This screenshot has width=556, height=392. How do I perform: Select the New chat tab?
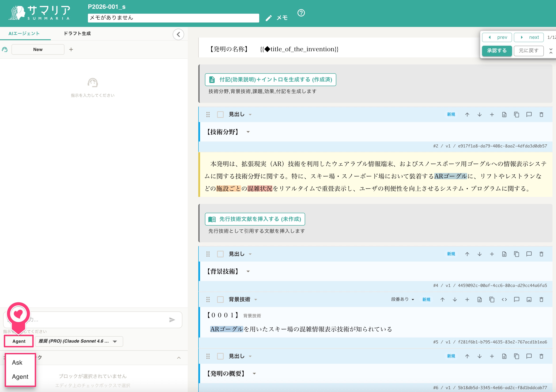point(38,49)
